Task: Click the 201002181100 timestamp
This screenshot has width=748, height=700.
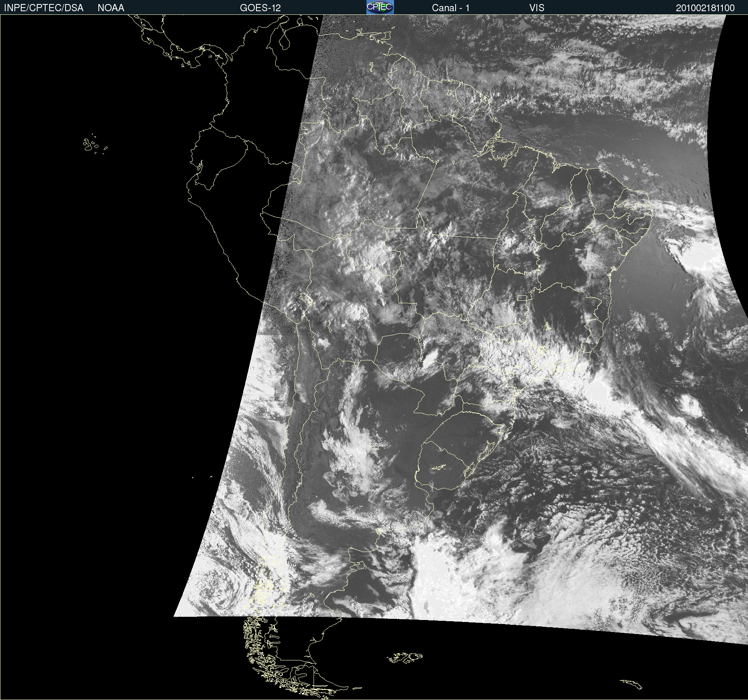Action: [x=705, y=8]
